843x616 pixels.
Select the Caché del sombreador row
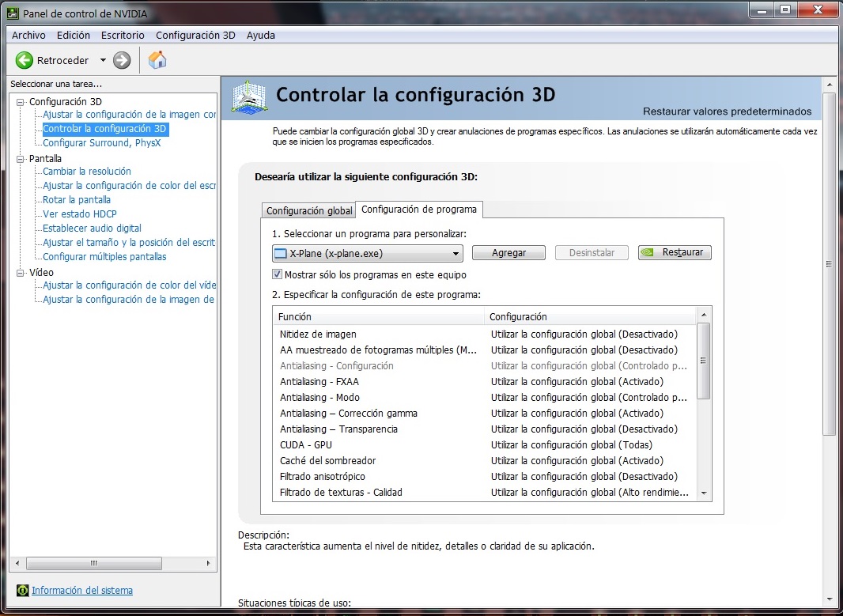click(485, 461)
